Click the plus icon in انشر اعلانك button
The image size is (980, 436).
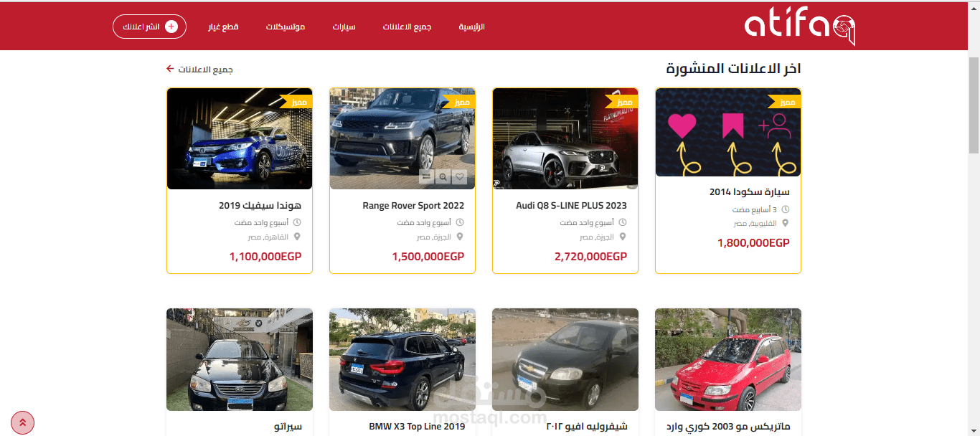tap(171, 27)
